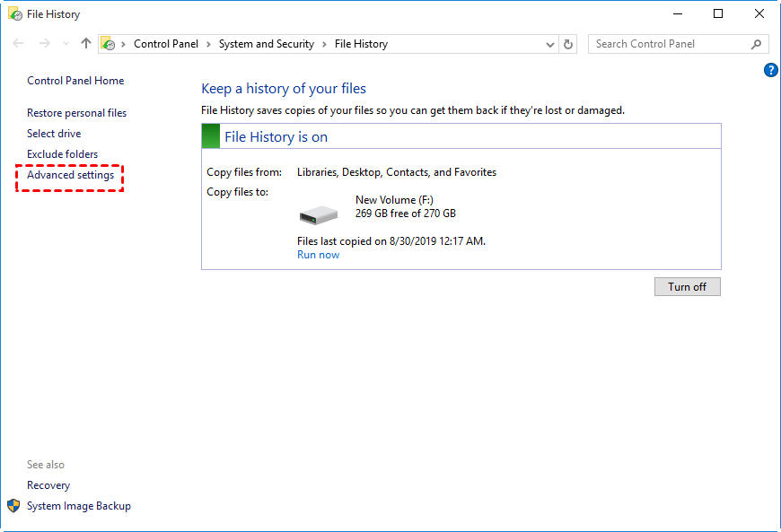This screenshot has height=532, width=781.
Task: Click the 'File History is on' heading
Action: click(x=276, y=137)
